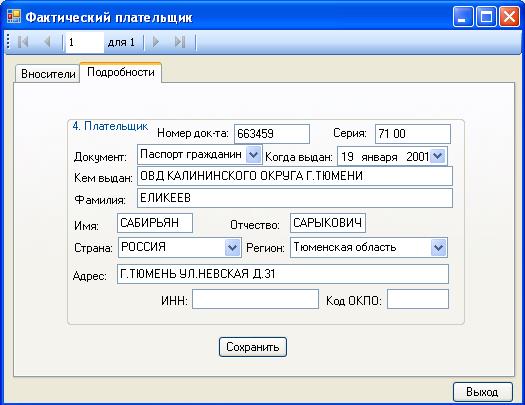Image resolution: width=525 pixels, height=405 pixels.
Task: Select the Подробности tab
Action: pyautogui.click(x=121, y=72)
